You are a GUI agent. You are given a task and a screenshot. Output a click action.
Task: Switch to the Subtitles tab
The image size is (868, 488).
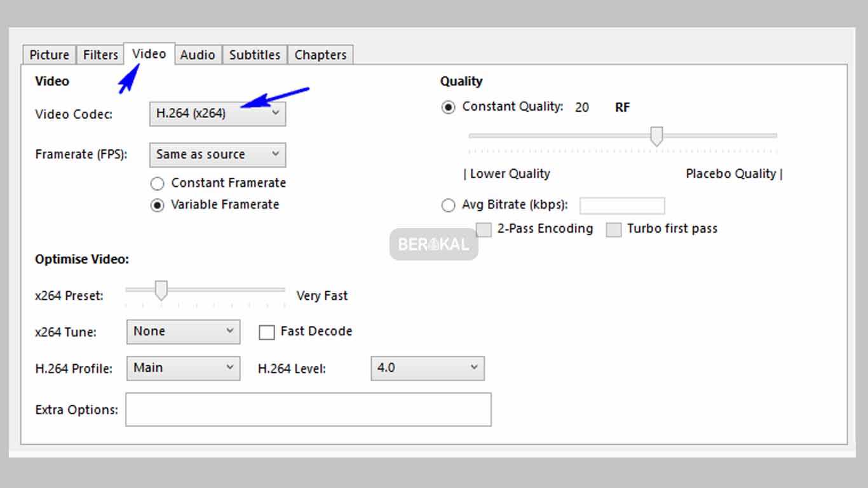(x=254, y=55)
